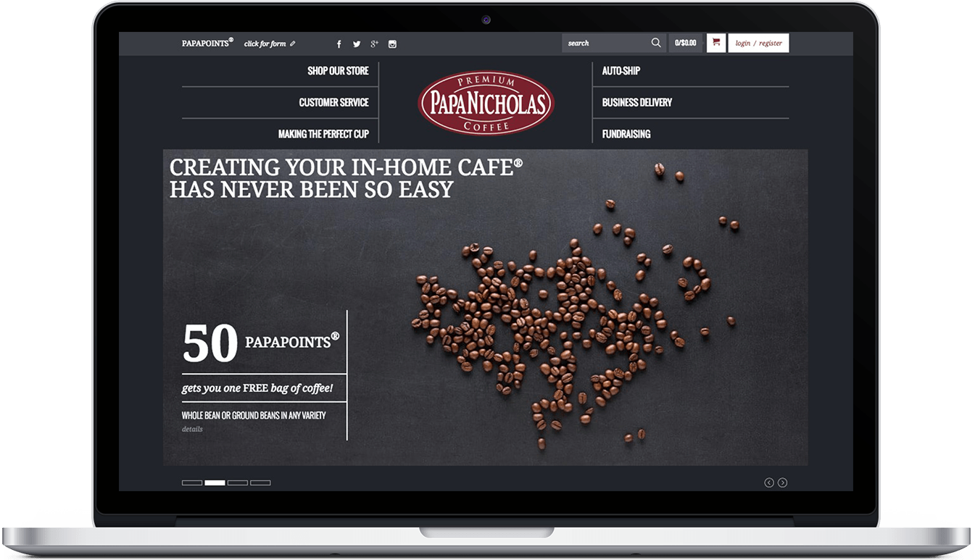975x560 pixels.
Task: Open Business Delivery menu item
Action: point(637,103)
